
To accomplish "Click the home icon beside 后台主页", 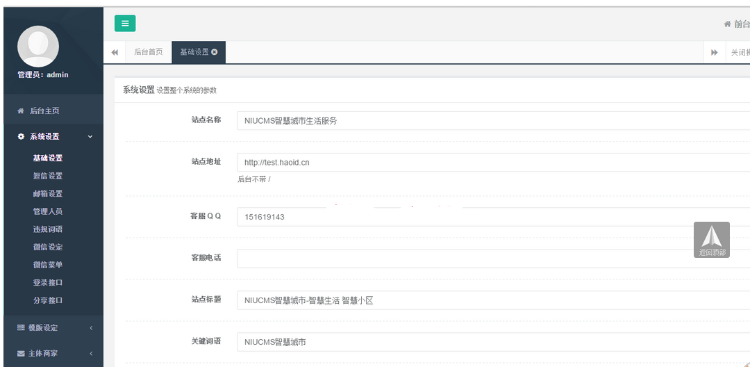I will [x=21, y=111].
